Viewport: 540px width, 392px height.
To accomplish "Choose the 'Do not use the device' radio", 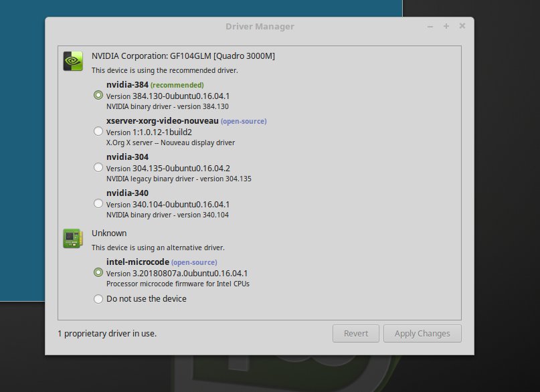I will (x=98, y=299).
